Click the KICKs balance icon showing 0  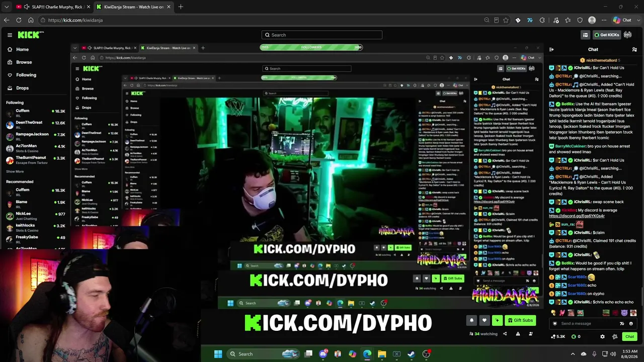[575, 337]
